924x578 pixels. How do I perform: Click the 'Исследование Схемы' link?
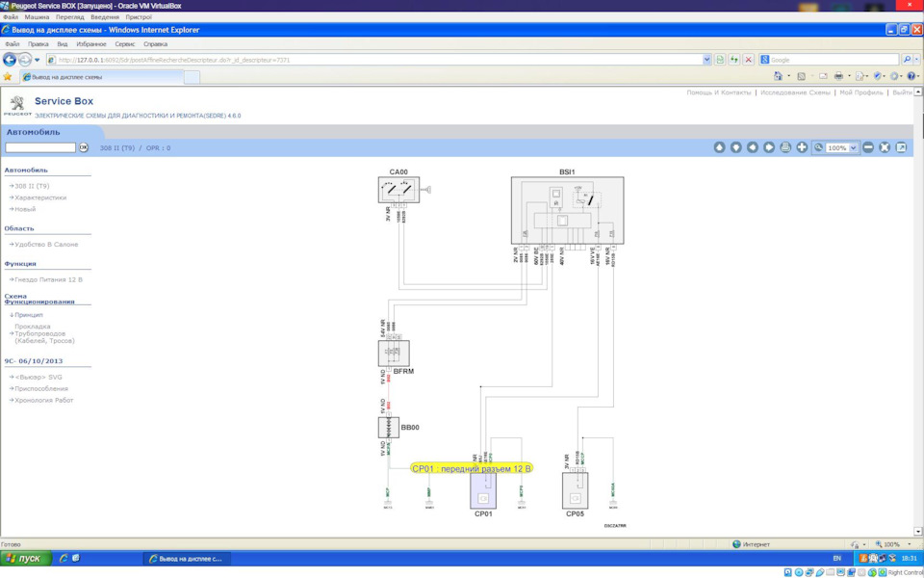[795, 92]
